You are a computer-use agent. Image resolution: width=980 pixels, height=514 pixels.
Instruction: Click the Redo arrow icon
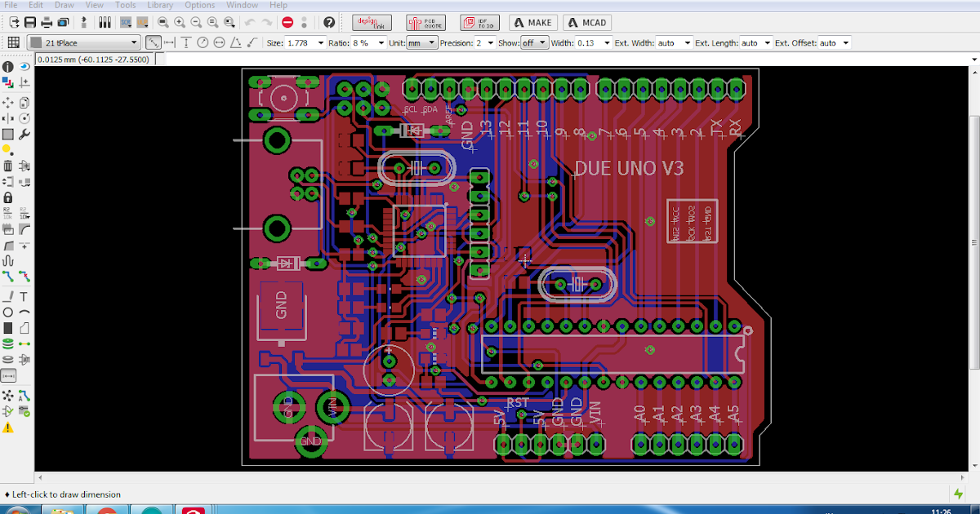click(267, 23)
